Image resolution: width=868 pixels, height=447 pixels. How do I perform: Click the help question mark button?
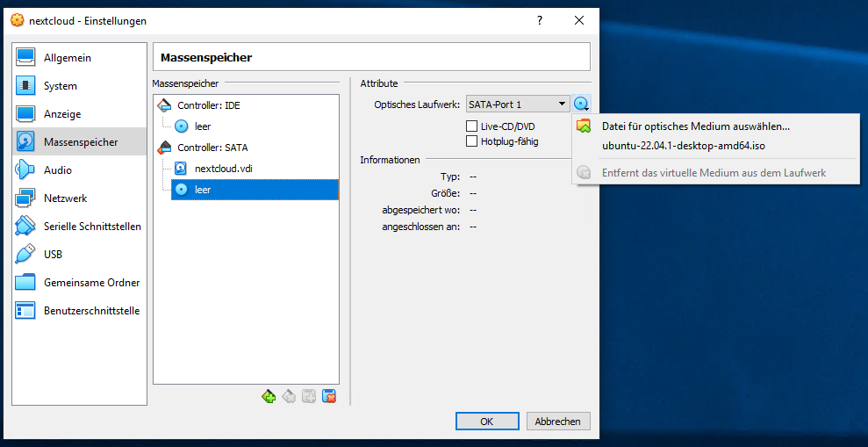tap(540, 21)
